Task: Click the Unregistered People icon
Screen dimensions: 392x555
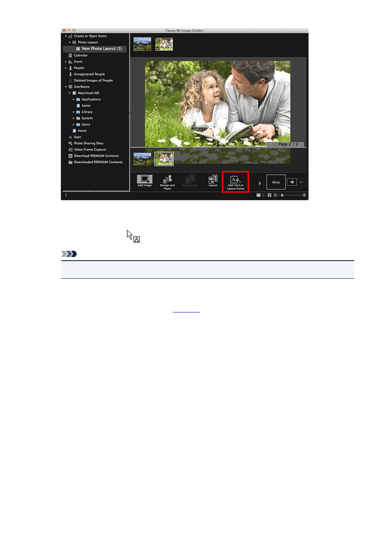Action: pos(70,74)
